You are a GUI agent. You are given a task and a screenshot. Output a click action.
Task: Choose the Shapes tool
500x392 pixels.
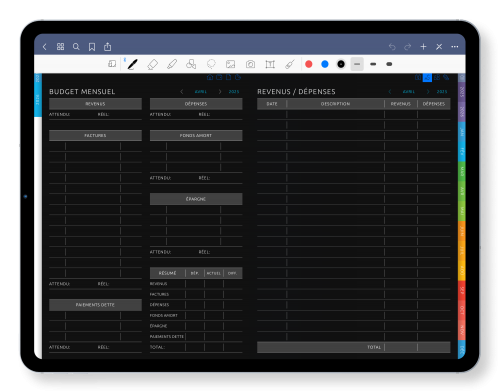(191, 64)
